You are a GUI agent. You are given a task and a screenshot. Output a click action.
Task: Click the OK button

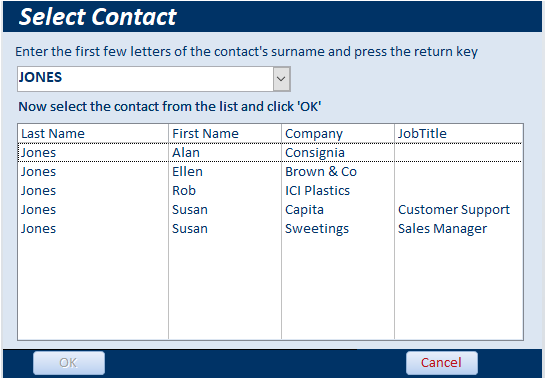[x=69, y=363]
